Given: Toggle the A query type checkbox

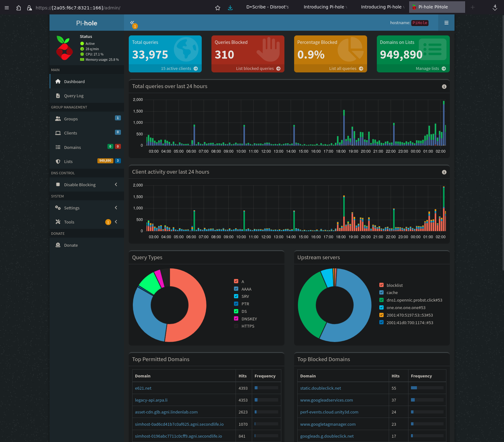Looking at the screenshot, I should click(x=236, y=281).
